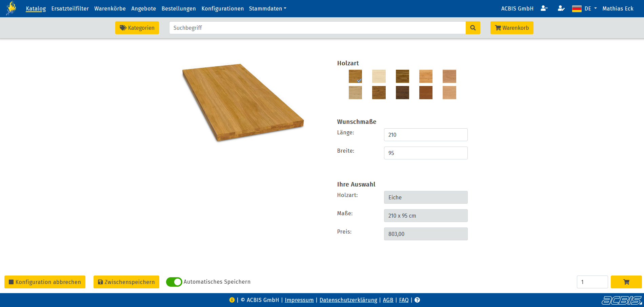Select the dark walnut wood swatch
The width and height of the screenshot is (644, 307).
click(x=402, y=92)
